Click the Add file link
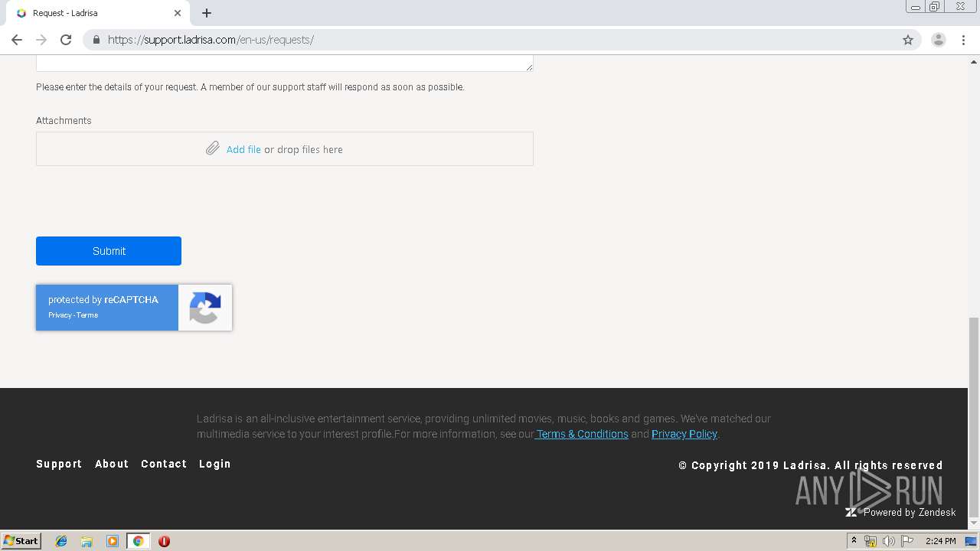Viewport: 980px width, 551px height. point(243,149)
